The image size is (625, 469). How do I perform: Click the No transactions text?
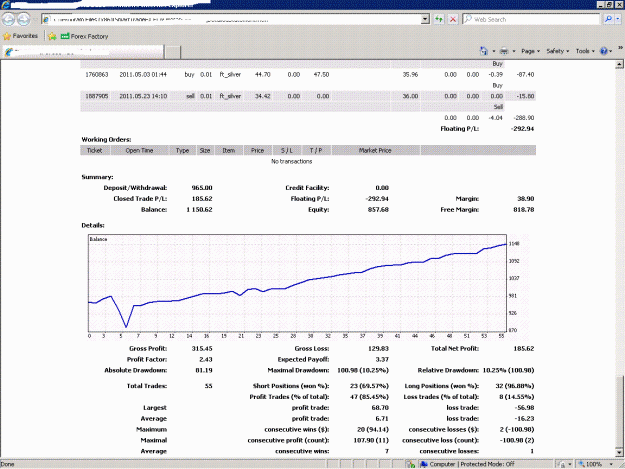point(292,161)
